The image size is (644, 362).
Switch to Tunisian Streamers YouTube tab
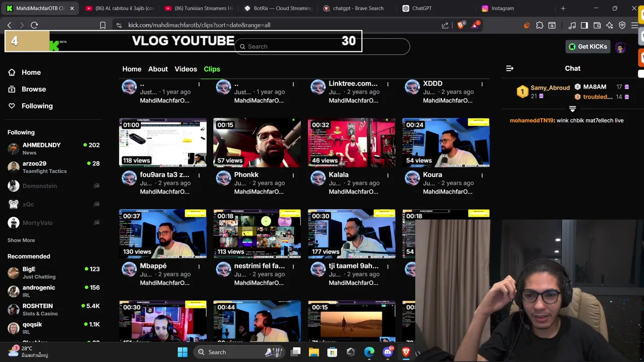(200, 8)
